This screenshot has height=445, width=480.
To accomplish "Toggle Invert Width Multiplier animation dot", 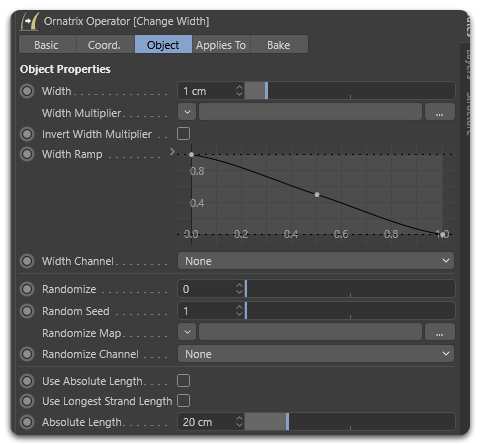I will (27, 134).
